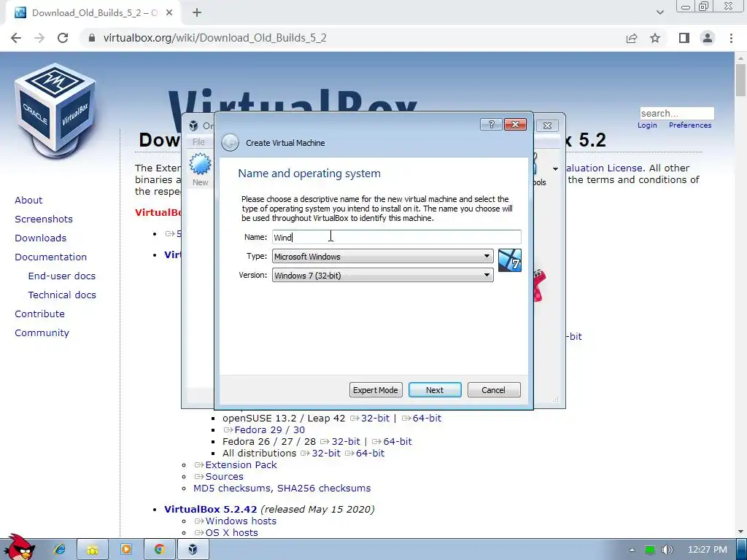The width and height of the screenshot is (747, 560).
Task: Open tools dropdown arrow in VirtualBox Manager
Action: (x=555, y=169)
